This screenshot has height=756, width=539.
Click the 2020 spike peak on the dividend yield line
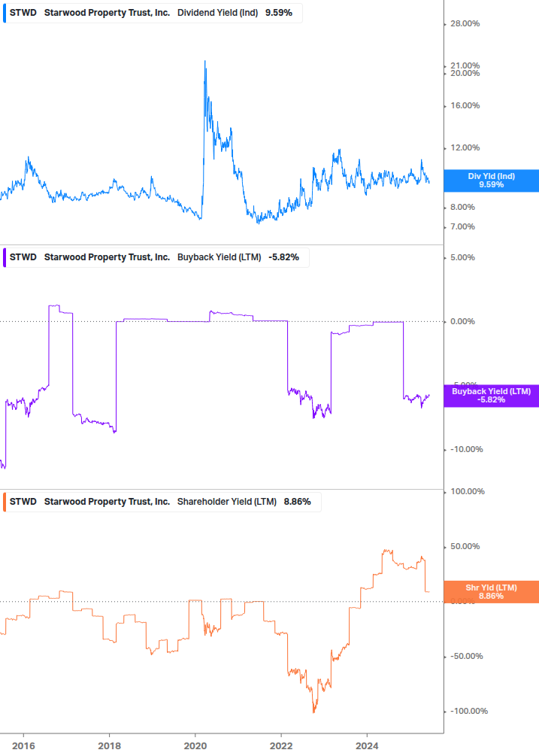click(x=204, y=62)
